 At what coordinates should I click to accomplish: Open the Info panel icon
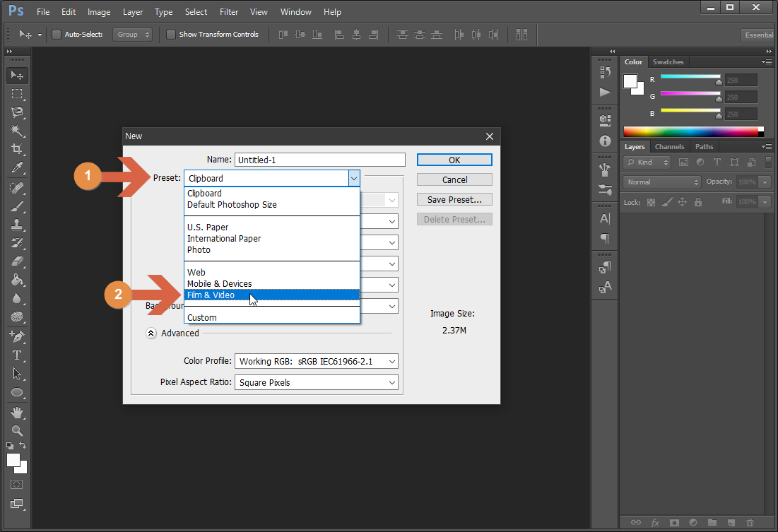tap(605, 141)
